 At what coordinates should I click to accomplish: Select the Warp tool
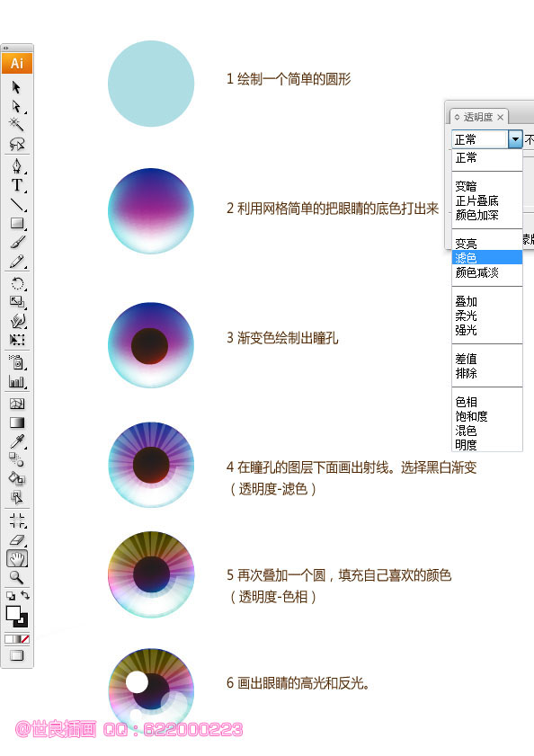click(x=17, y=321)
